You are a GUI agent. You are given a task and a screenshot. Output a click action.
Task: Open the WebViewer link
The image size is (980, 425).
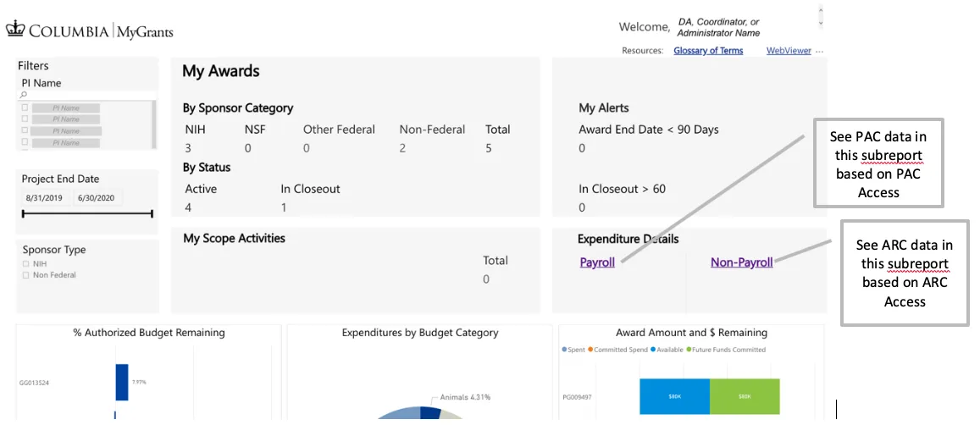(789, 52)
